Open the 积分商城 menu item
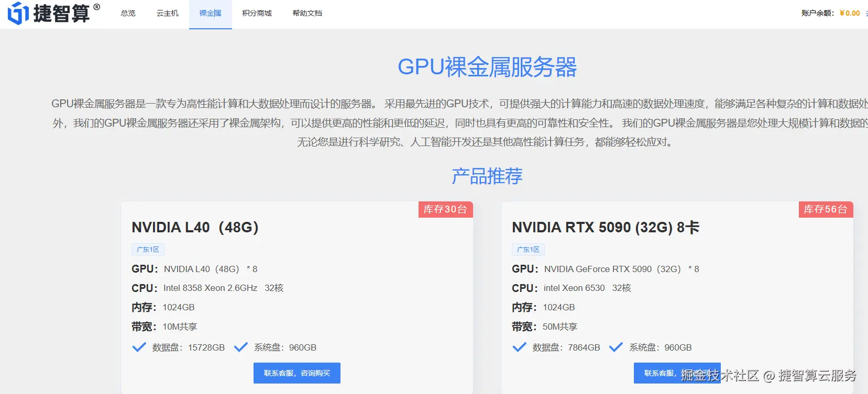The width and height of the screenshot is (868, 394). point(257,13)
